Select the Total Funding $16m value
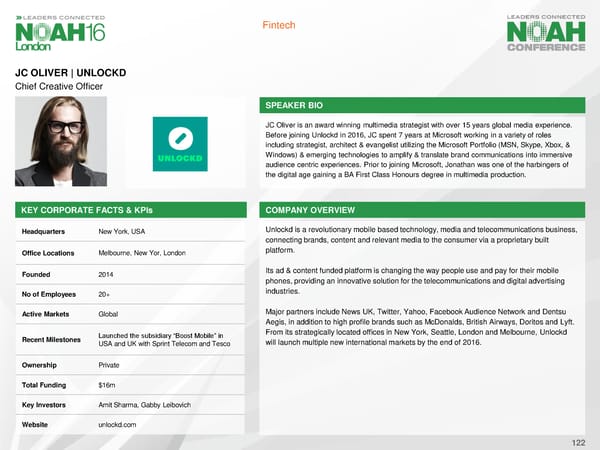The width and height of the screenshot is (600, 450). tap(108, 384)
